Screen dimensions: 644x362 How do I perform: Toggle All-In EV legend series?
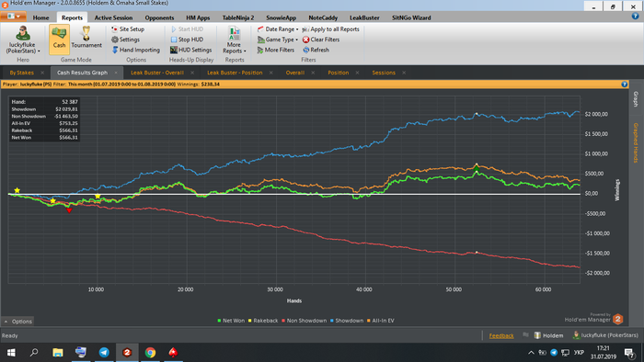pos(380,321)
